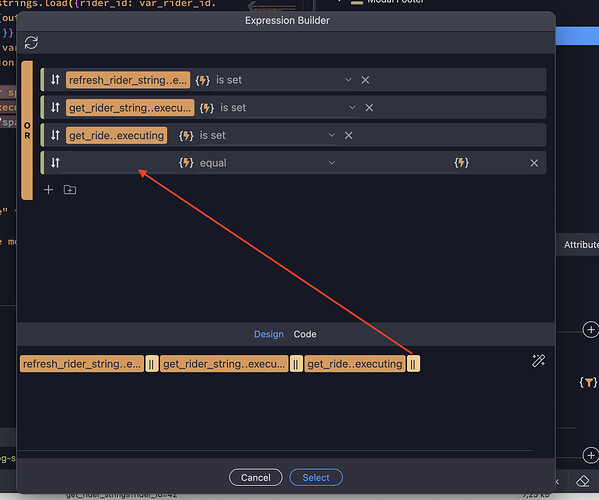Open data picker beside get_rider_string condition

coord(207,108)
